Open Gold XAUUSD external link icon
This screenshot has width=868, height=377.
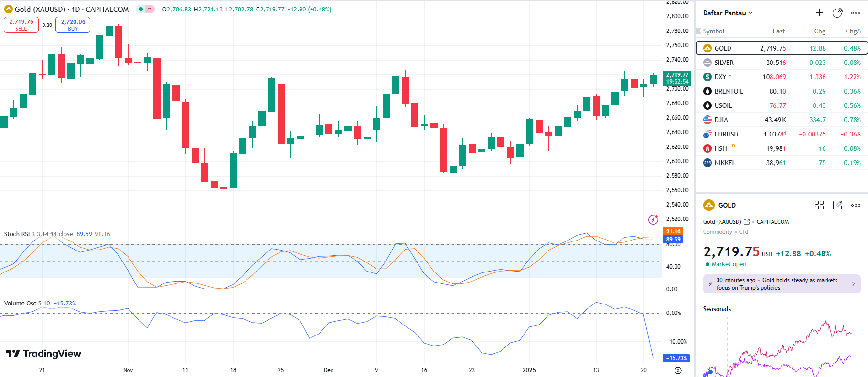(x=747, y=222)
